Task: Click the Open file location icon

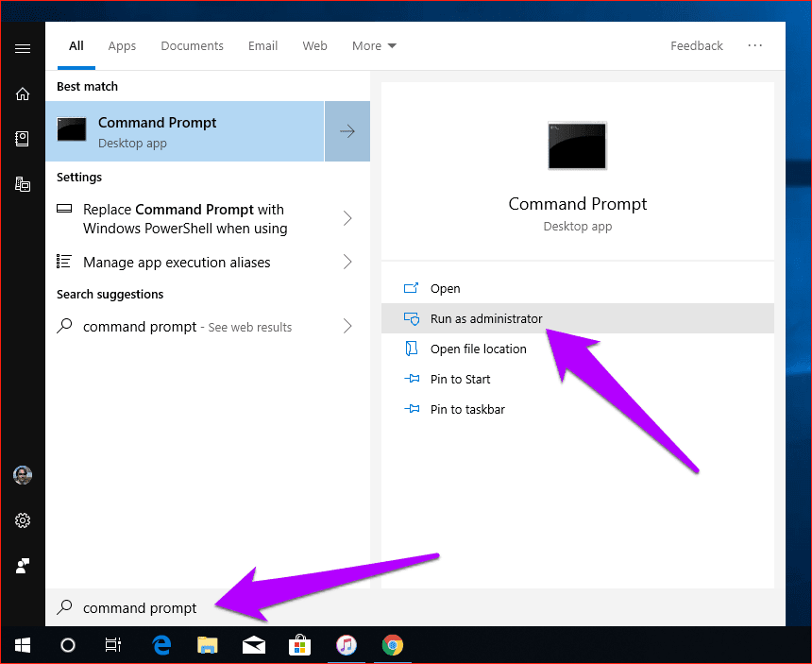Action: click(x=411, y=349)
